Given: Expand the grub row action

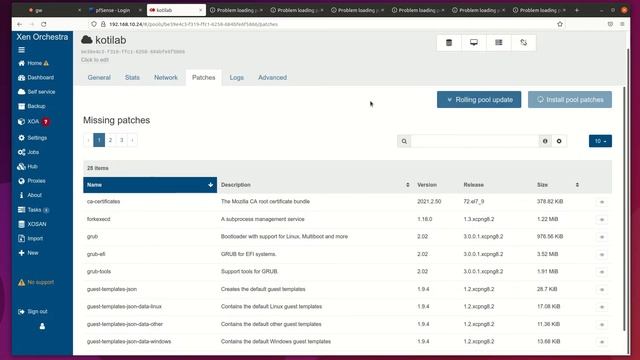Looking at the screenshot, I should tap(602, 237).
